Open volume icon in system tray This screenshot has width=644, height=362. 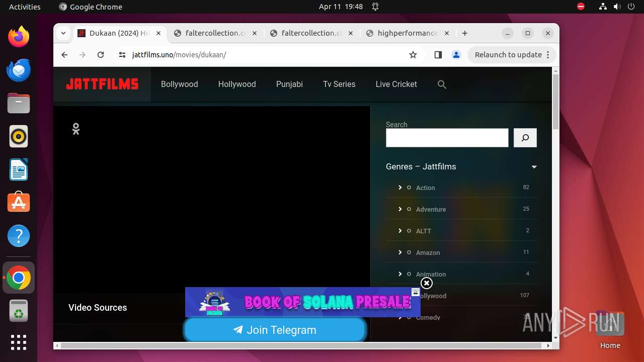(617, 7)
